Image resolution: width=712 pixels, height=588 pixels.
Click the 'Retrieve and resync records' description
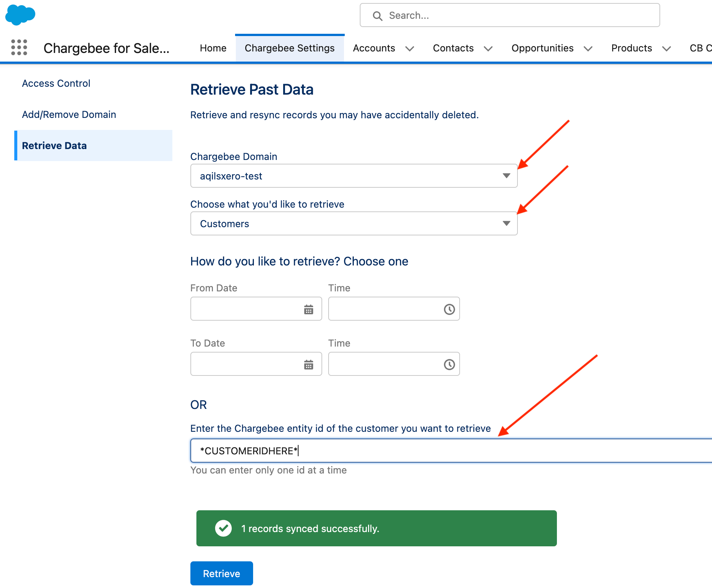(335, 115)
